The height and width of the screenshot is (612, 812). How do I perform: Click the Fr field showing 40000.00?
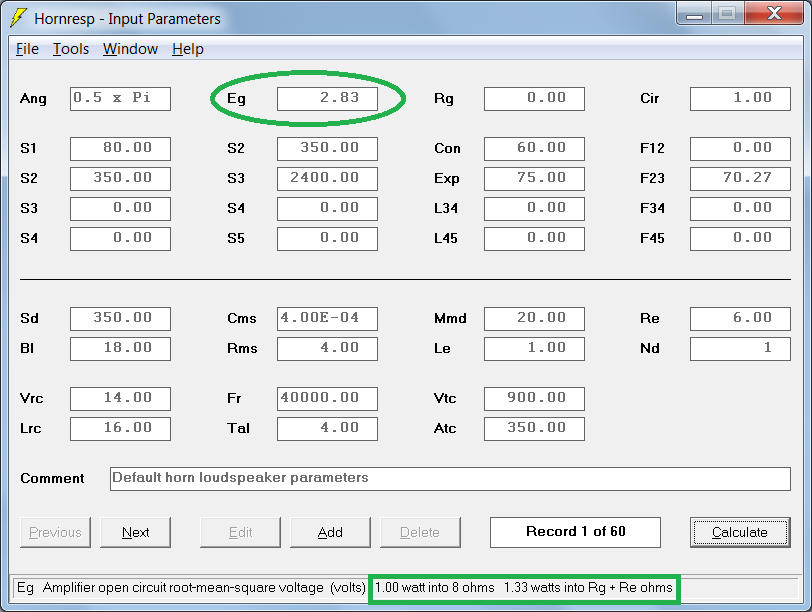pyautogui.click(x=327, y=399)
